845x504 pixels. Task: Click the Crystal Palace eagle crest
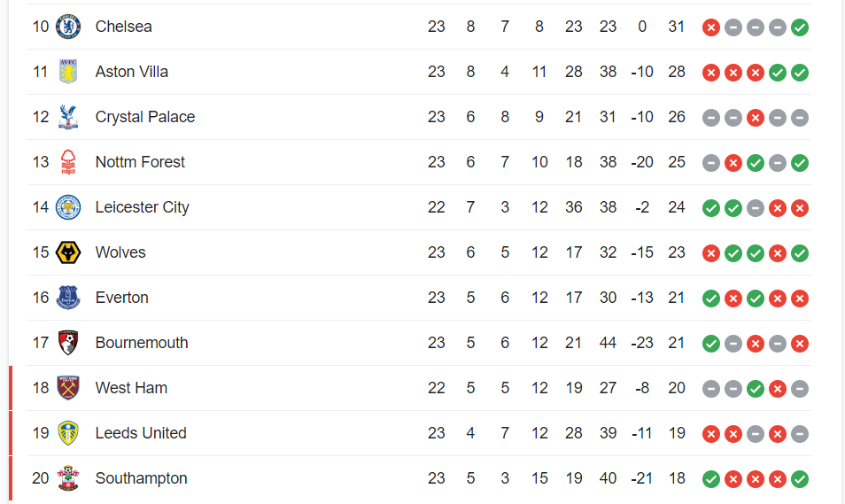point(68,117)
